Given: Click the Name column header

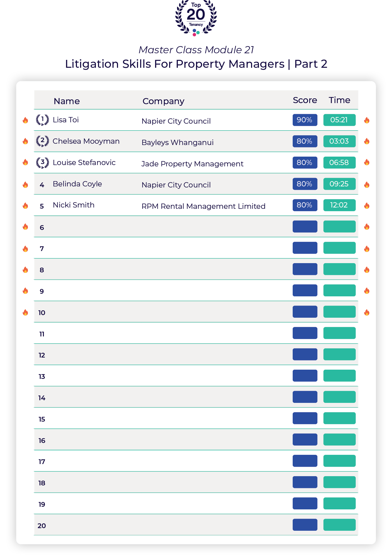Looking at the screenshot, I should [x=67, y=101].
